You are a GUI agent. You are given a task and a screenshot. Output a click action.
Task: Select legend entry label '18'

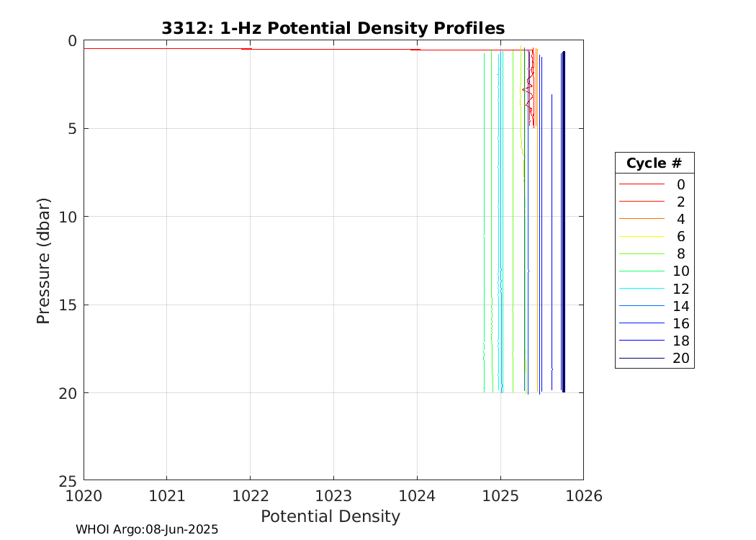[x=681, y=341]
